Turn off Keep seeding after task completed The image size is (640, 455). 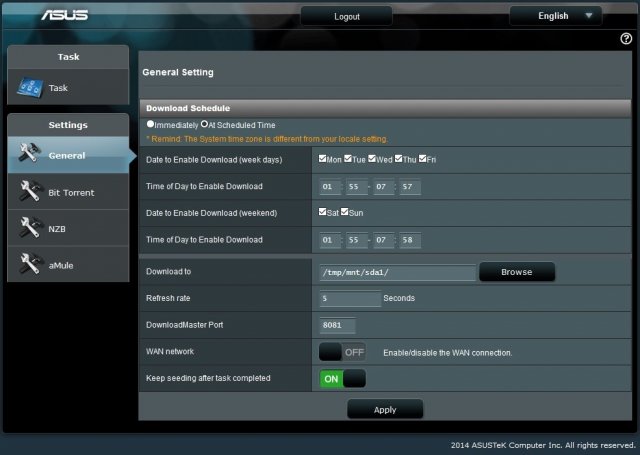[x=342, y=378]
